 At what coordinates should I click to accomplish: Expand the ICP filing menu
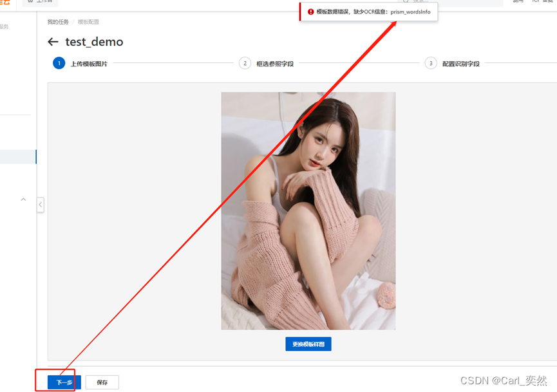tap(536, 2)
